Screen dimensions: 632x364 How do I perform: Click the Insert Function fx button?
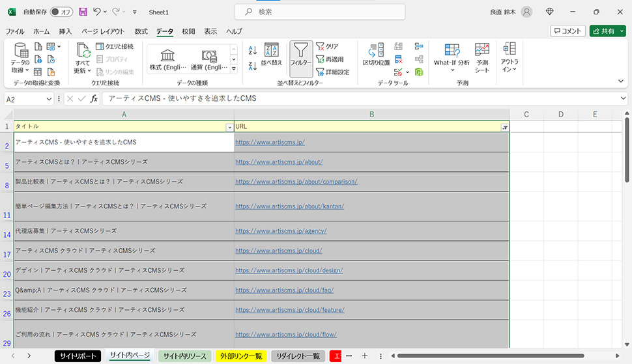[x=94, y=98]
